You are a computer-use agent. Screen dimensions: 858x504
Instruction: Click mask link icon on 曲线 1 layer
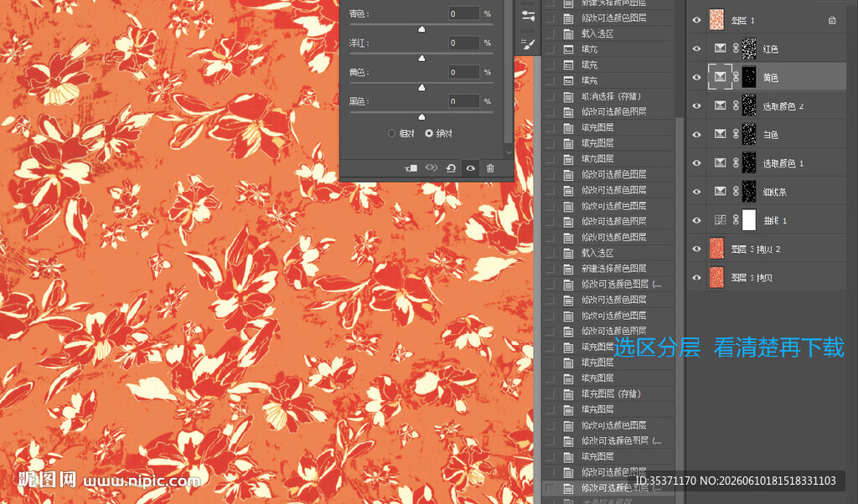736,219
